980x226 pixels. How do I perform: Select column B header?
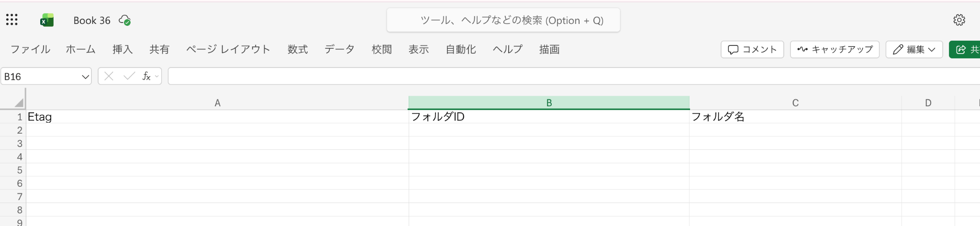(x=549, y=103)
